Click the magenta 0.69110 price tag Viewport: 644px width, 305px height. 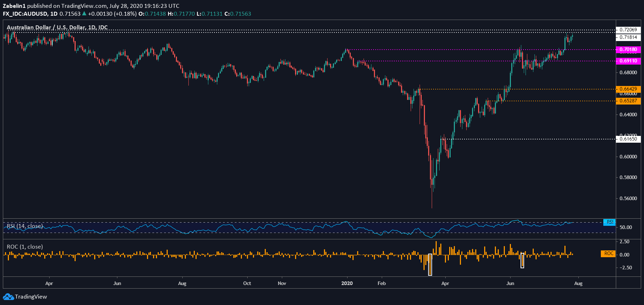628,61
